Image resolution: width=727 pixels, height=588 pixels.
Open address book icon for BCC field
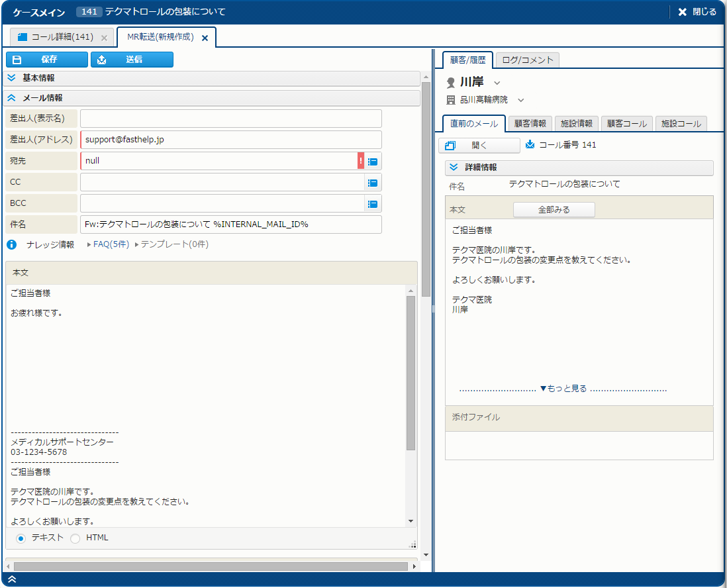pos(373,204)
